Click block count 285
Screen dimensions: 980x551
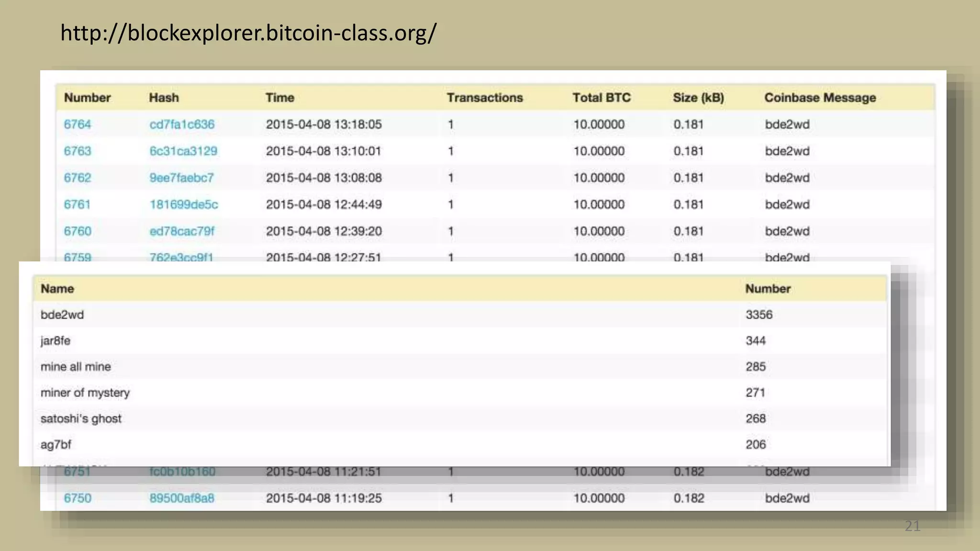pos(756,367)
